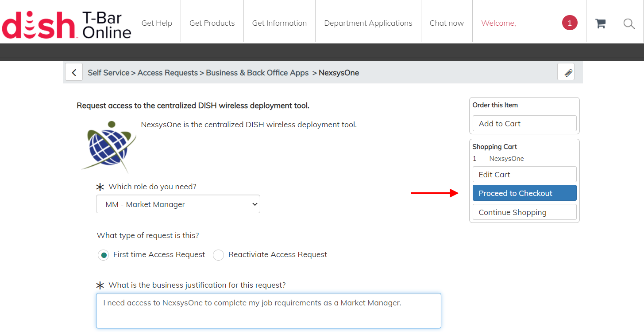The height and width of the screenshot is (332, 644).
Task: Select Reactiviate Access Request radio
Action: click(218, 255)
